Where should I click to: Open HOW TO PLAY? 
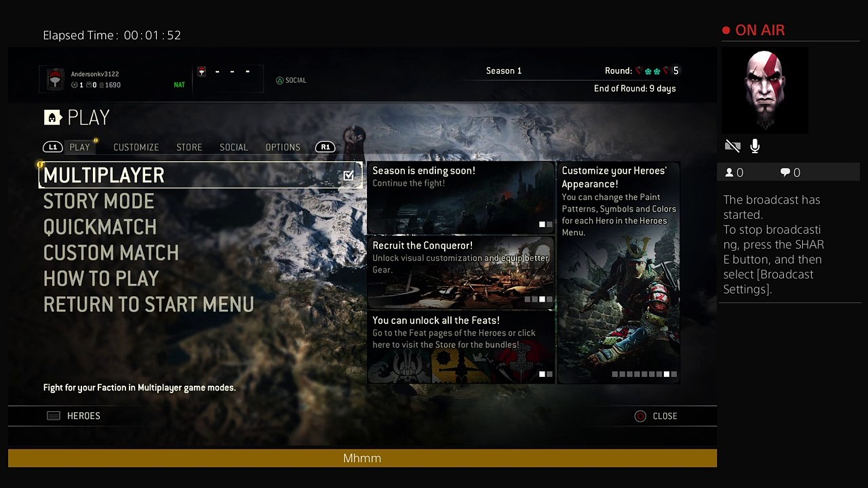(101, 279)
